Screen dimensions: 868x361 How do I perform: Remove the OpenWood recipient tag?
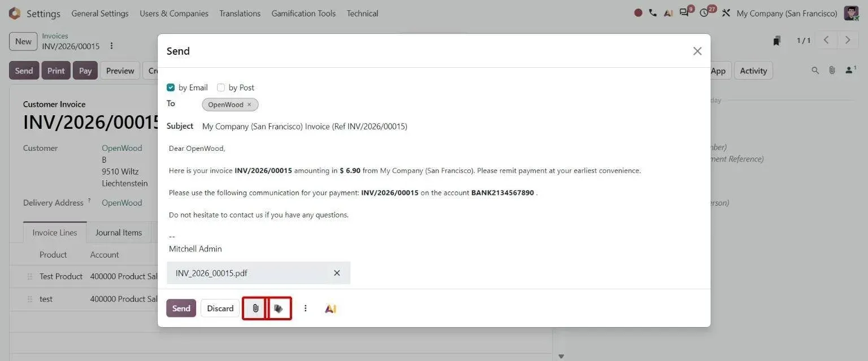[249, 105]
